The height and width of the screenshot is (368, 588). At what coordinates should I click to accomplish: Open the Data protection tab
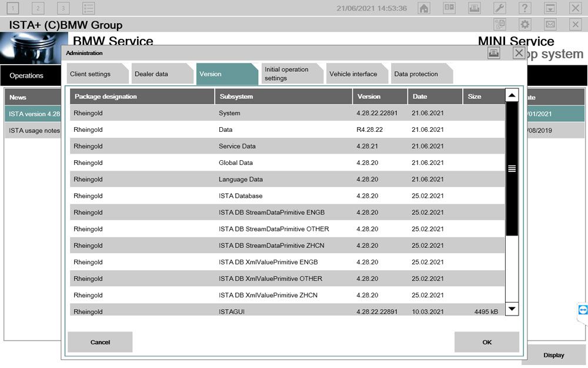tap(422, 74)
